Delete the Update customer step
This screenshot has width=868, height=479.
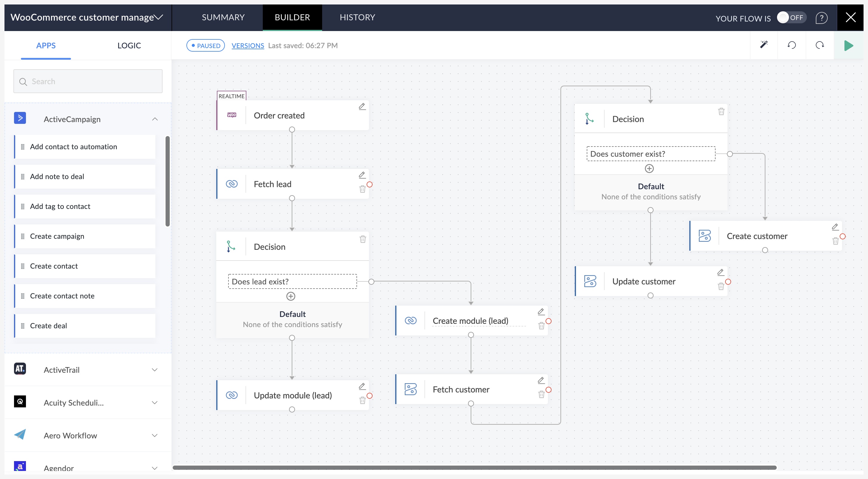pos(721,287)
